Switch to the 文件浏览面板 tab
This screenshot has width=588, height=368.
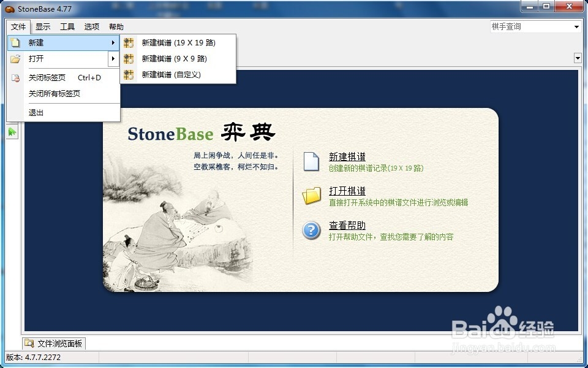[54, 343]
